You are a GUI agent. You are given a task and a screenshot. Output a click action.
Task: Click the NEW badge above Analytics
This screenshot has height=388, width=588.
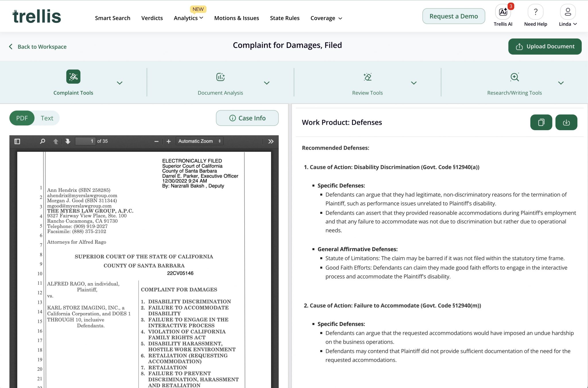pos(198,9)
